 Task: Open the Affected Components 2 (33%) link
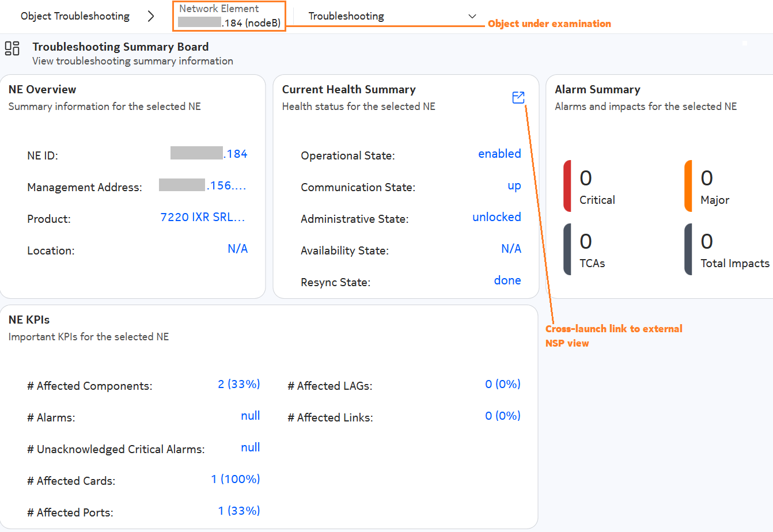tap(239, 384)
